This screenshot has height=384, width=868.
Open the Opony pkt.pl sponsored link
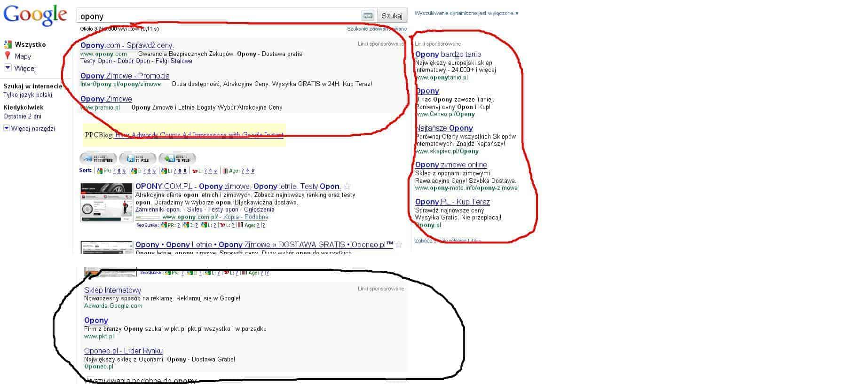[96, 321]
